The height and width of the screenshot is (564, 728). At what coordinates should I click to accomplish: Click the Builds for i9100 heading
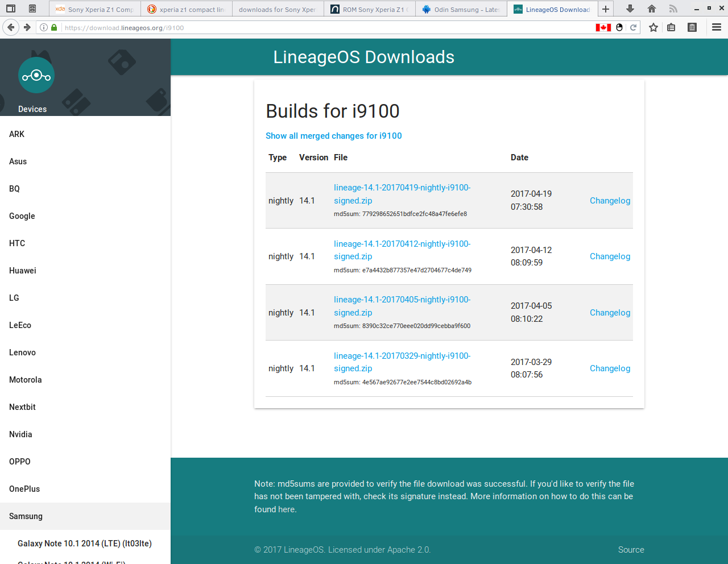pos(333,111)
